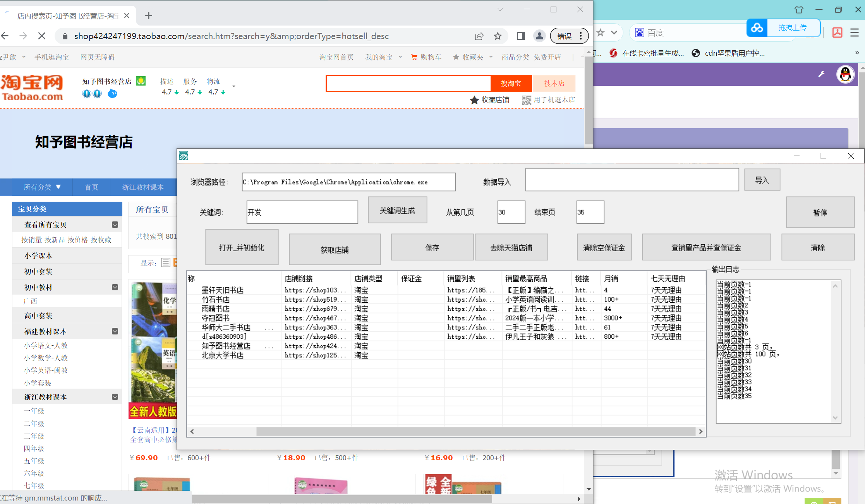865x504 pixels.
Task: Click the wrench settings icon on purple bar
Action: [x=822, y=74]
